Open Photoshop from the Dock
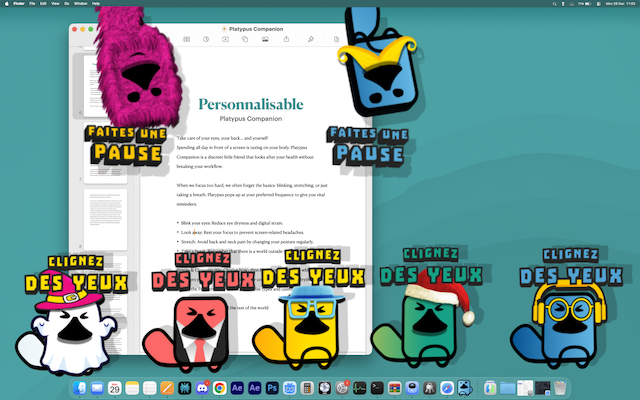Viewport: 640px width, 400px height. coord(271,387)
